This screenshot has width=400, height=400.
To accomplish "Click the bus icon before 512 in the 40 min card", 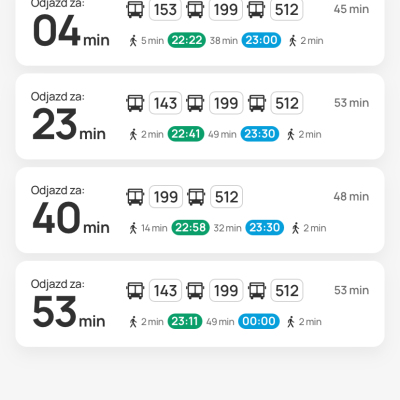I will pos(196,197).
